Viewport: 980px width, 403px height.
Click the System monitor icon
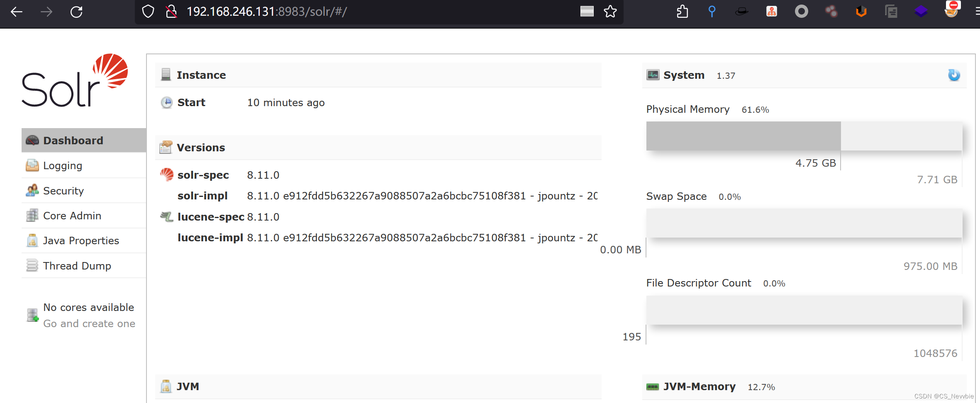point(653,75)
